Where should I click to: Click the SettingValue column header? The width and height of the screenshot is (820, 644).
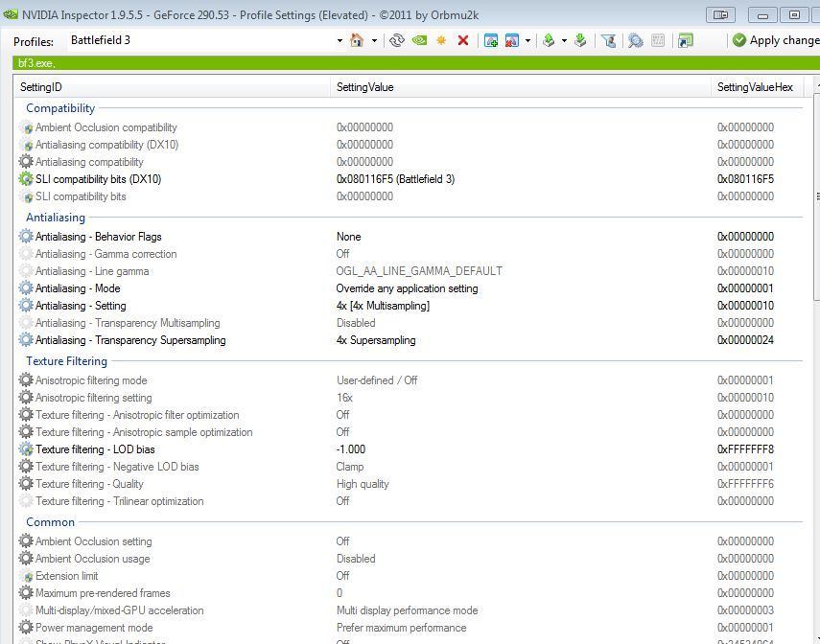[521, 87]
